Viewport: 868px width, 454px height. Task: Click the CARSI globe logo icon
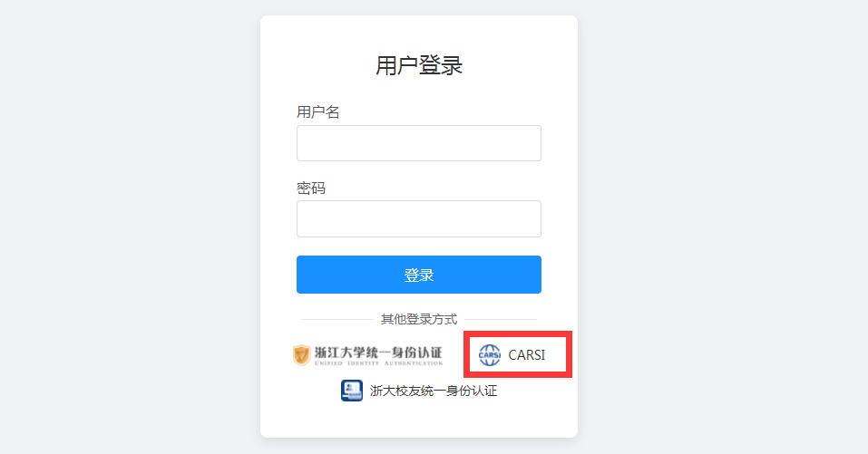click(490, 355)
